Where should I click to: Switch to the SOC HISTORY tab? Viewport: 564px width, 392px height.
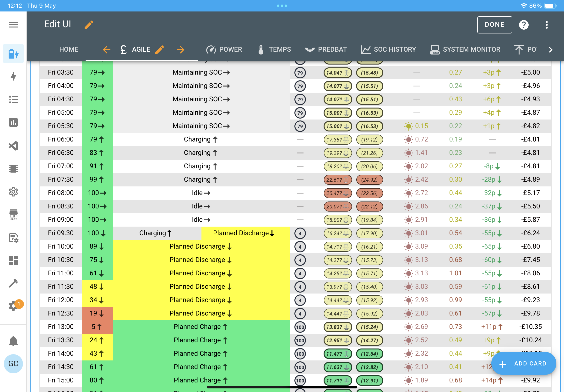[x=388, y=50]
